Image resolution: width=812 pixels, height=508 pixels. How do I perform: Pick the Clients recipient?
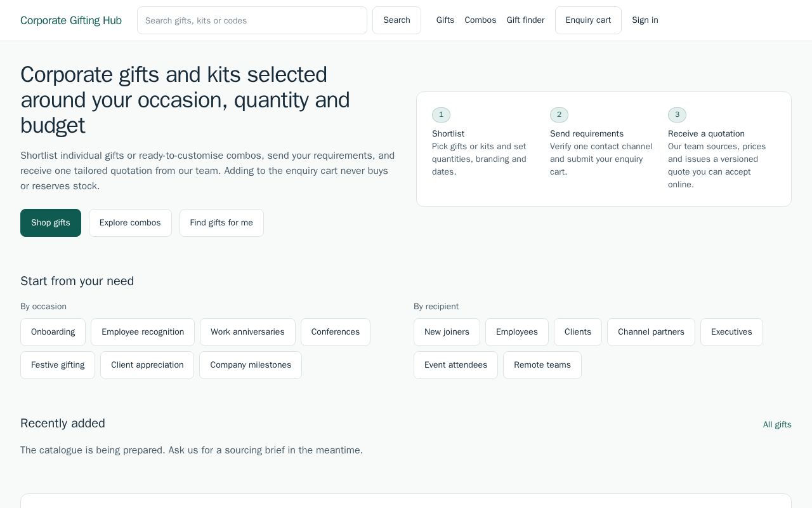(x=578, y=332)
